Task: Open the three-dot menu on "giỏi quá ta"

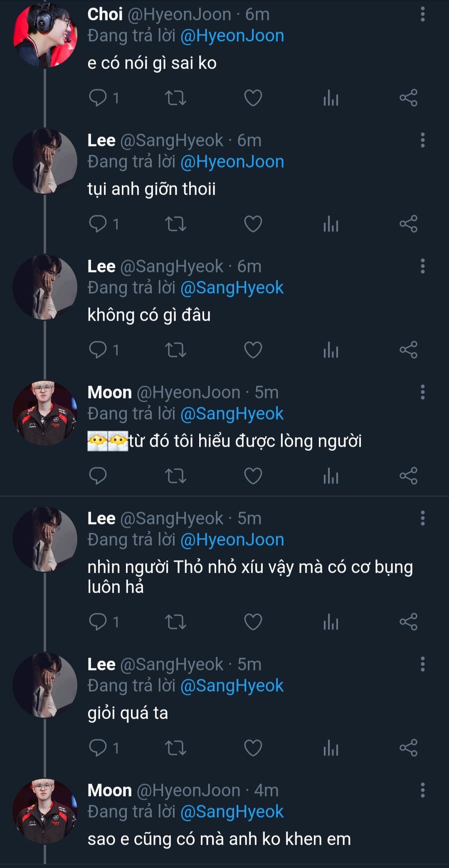Action: (423, 664)
